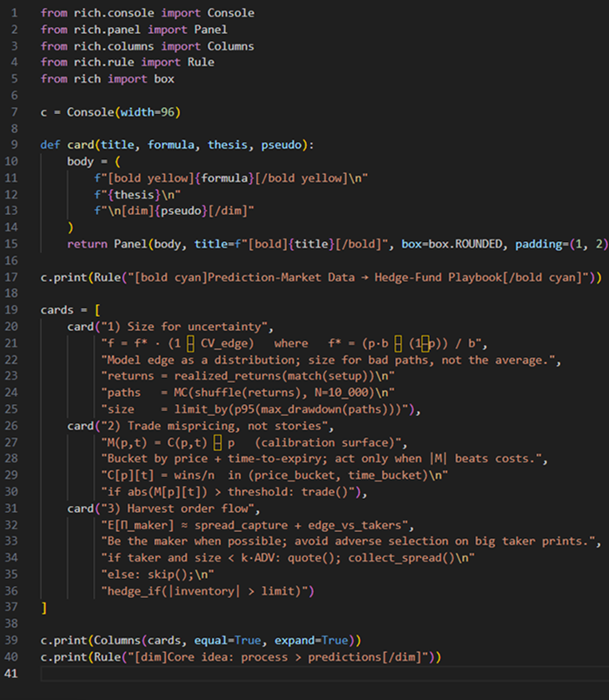Image resolution: width=609 pixels, height=700 pixels.
Task: Click "spread_capture" on line 32
Action: point(241,525)
